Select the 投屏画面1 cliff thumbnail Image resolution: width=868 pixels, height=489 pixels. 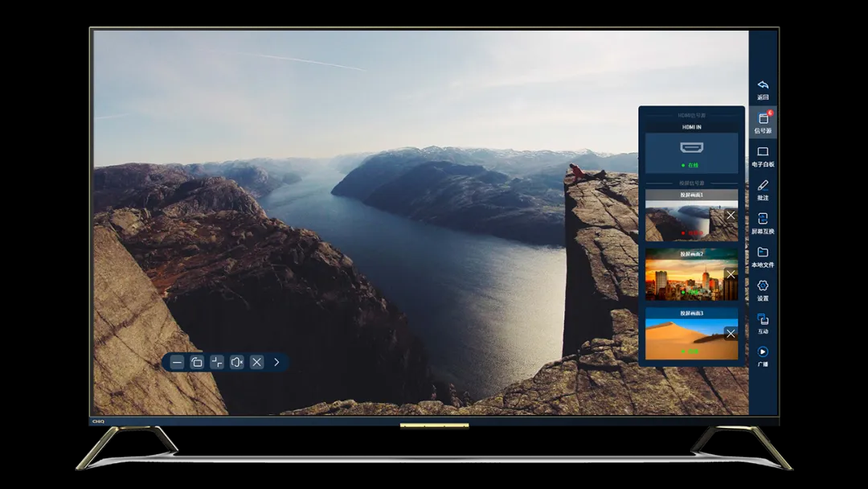[691, 216]
